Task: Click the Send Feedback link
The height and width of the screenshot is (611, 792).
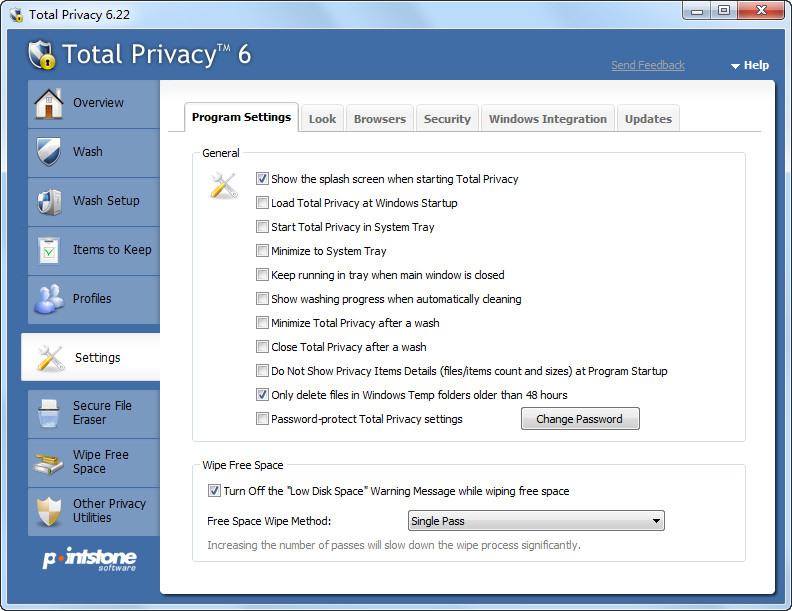Action: click(648, 65)
